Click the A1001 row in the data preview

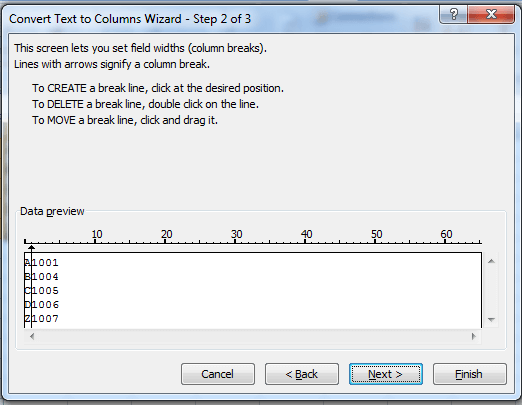42,263
